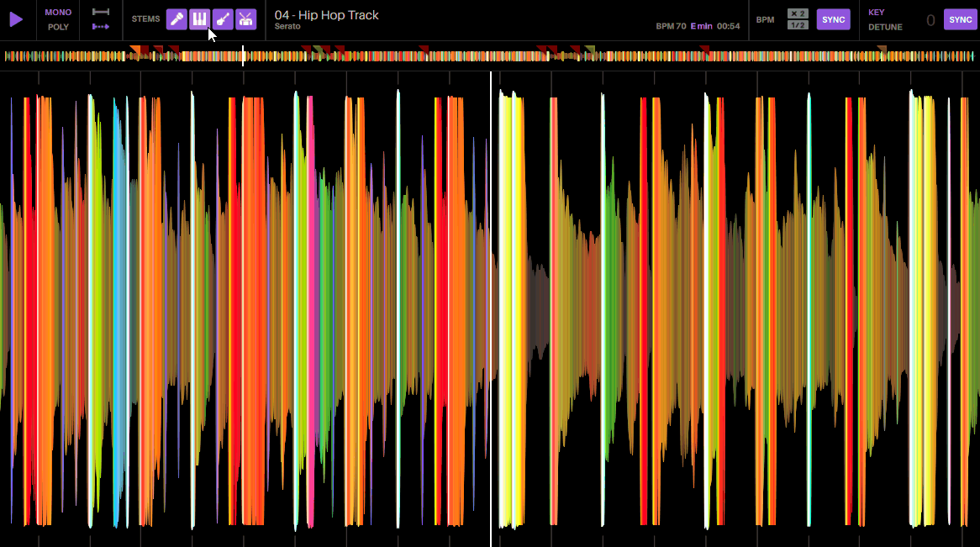
Task: Halve the BPM with 1/2
Action: tap(798, 25)
